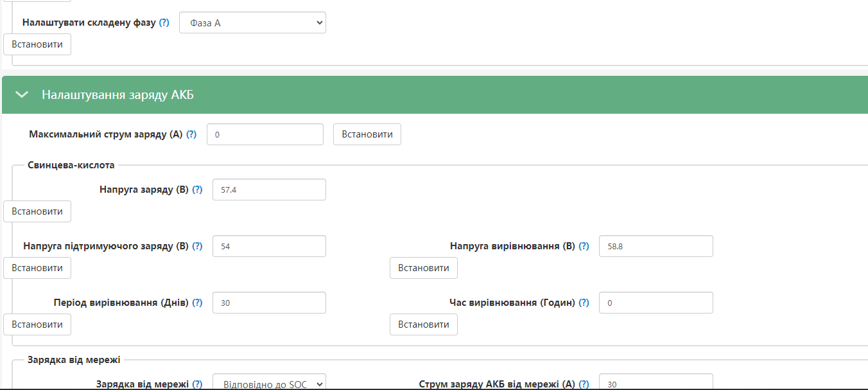Screen dimensions: 868x390
Task: Open help for Налаштувати складену фазу
Action: click(x=164, y=22)
